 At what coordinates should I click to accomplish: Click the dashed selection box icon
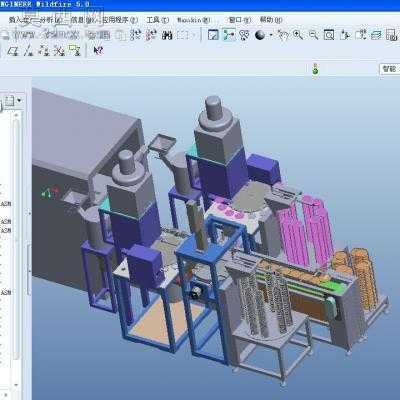pos(183,35)
